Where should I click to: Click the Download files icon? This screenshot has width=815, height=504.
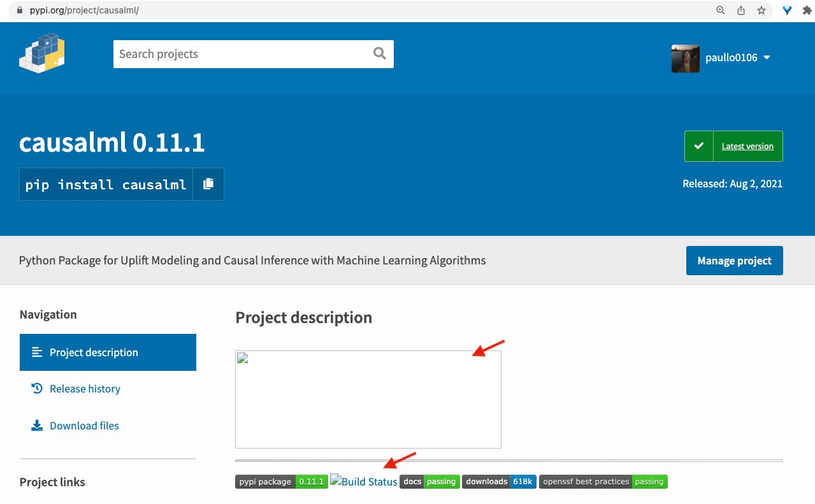point(36,425)
